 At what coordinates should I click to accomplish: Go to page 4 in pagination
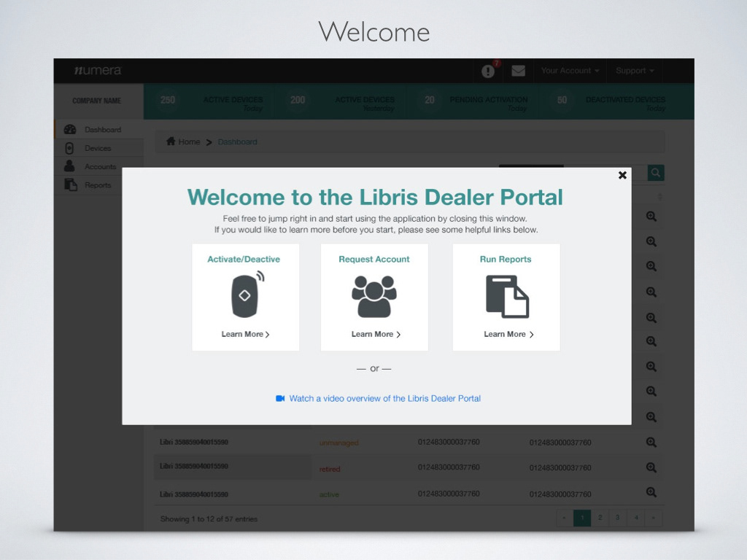coord(635,518)
